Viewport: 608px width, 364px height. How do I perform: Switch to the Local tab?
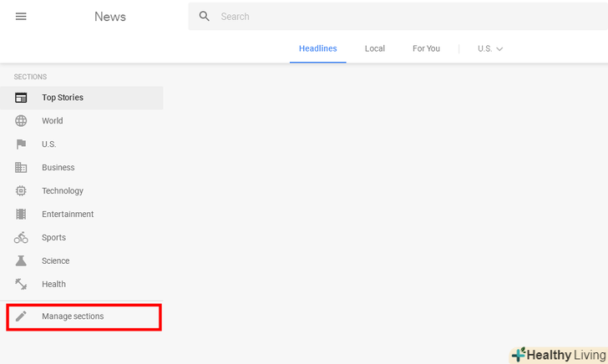coord(375,48)
